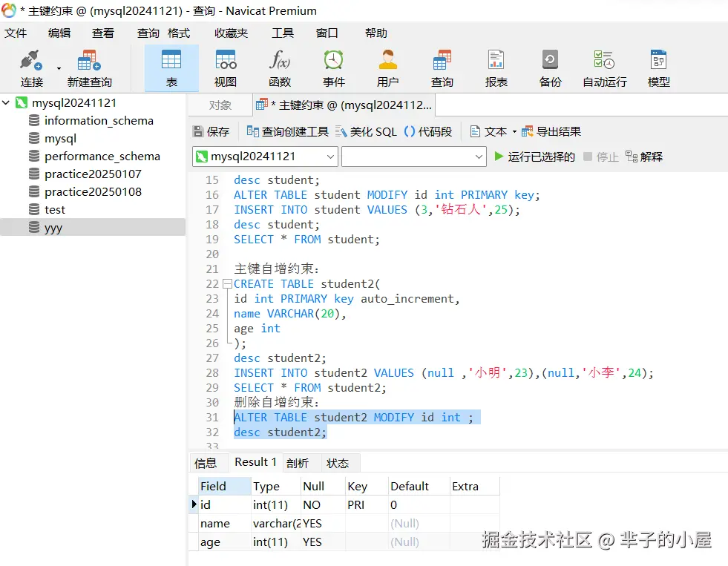Select the id field cell
The image size is (728, 566).
(225, 504)
